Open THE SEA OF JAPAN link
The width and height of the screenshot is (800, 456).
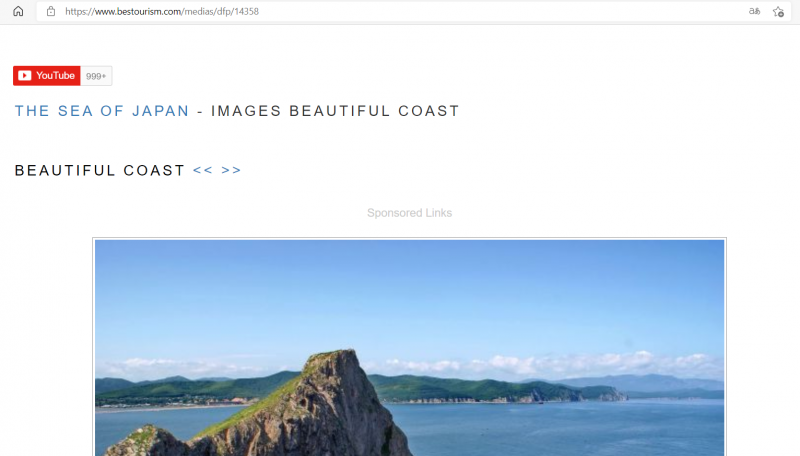point(101,111)
